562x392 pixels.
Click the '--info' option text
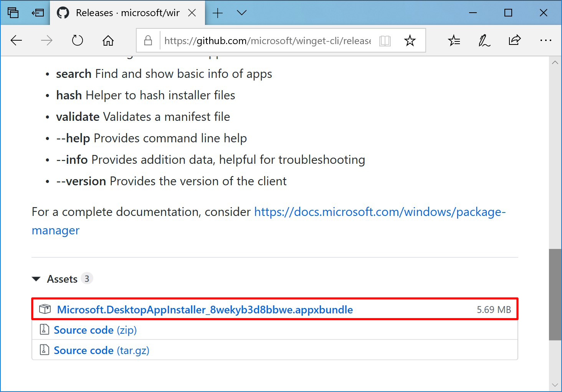pos(72,160)
